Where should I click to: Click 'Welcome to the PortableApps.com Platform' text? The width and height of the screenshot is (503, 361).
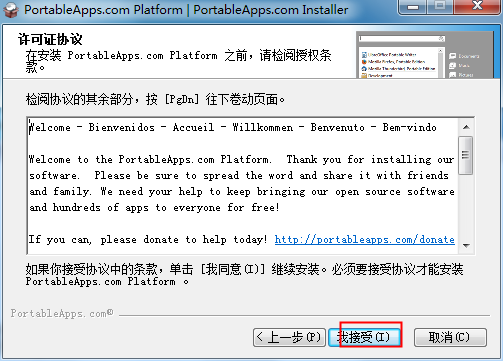[x=150, y=160]
